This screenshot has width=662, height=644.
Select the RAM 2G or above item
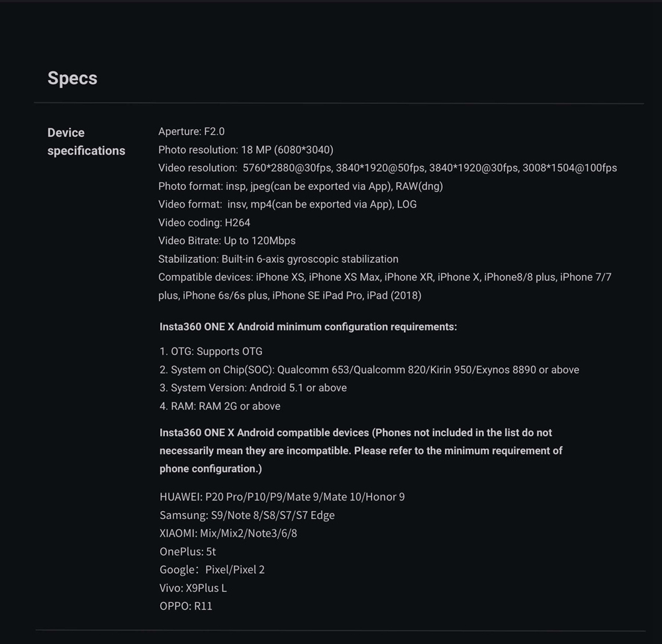220,406
